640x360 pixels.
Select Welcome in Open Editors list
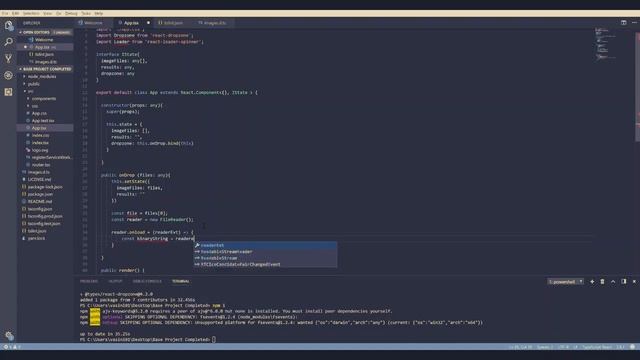pyautogui.click(x=44, y=40)
